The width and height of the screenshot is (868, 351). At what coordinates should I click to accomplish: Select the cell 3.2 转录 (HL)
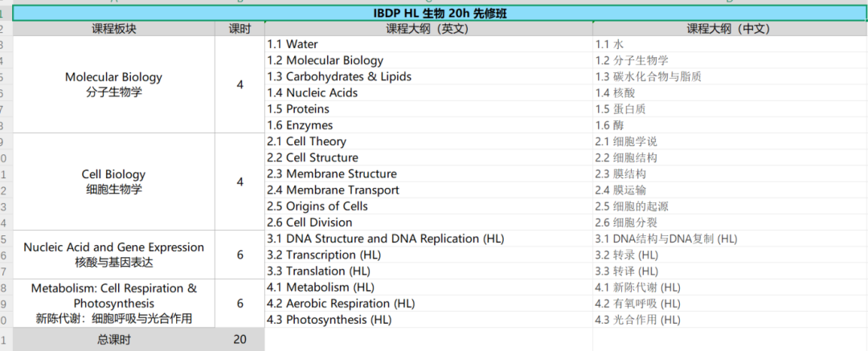pos(730,255)
